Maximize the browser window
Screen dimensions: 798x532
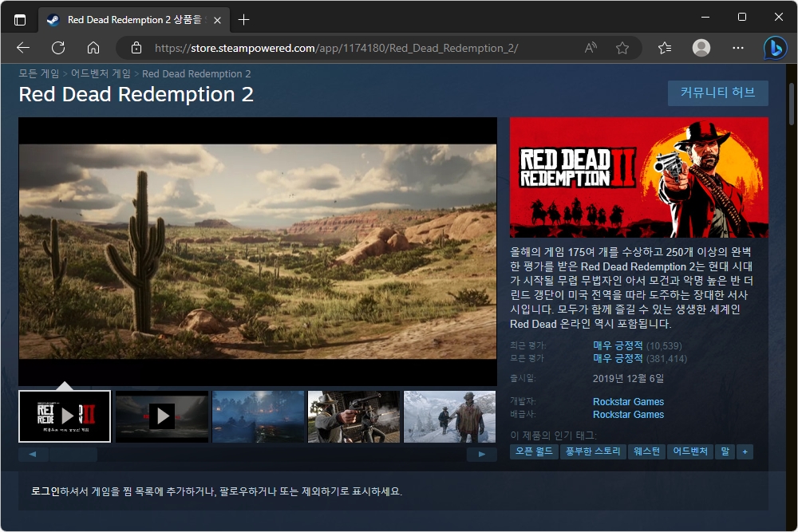(x=742, y=18)
